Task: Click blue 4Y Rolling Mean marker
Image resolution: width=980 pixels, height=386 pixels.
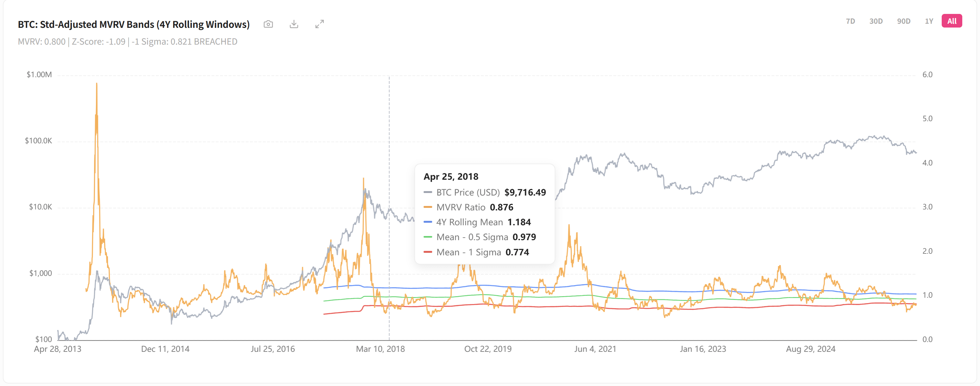Action: tap(428, 222)
